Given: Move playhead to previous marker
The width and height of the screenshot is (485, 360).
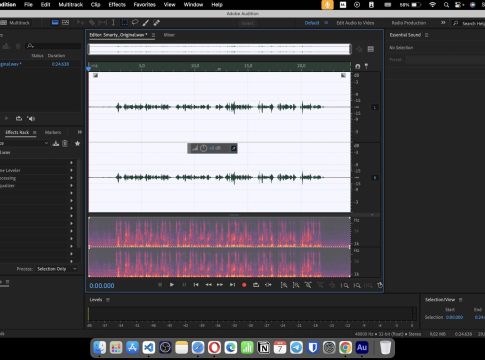Looking at the screenshot, I should click(x=196, y=285).
